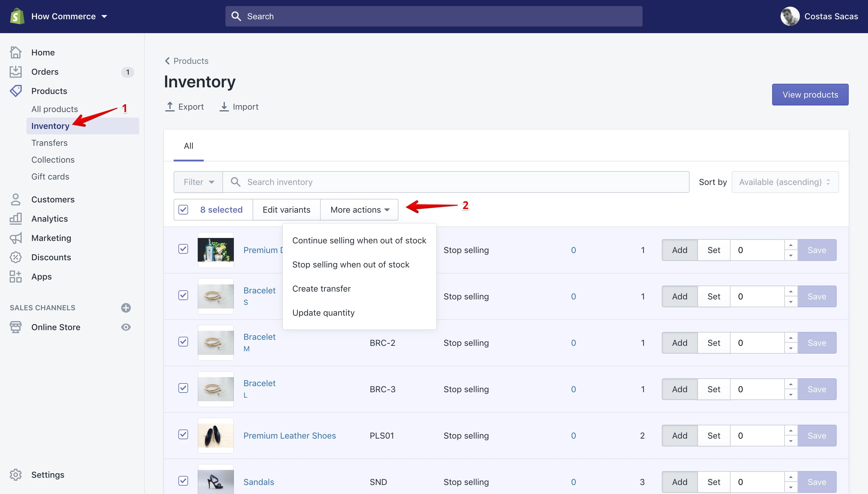The height and width of the screenshot is (494, 868).
Task: Click the Analytics bar chart icon
Action: click(16, 219)
